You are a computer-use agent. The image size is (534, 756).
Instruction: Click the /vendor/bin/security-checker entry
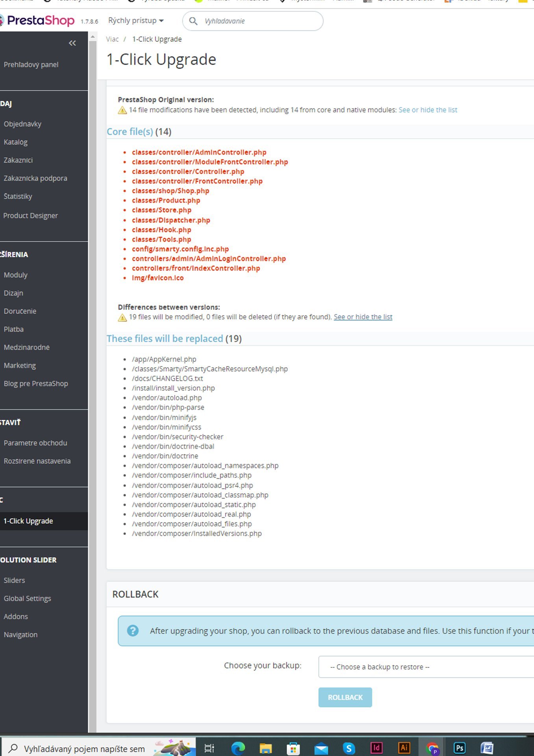pos(177,437)
